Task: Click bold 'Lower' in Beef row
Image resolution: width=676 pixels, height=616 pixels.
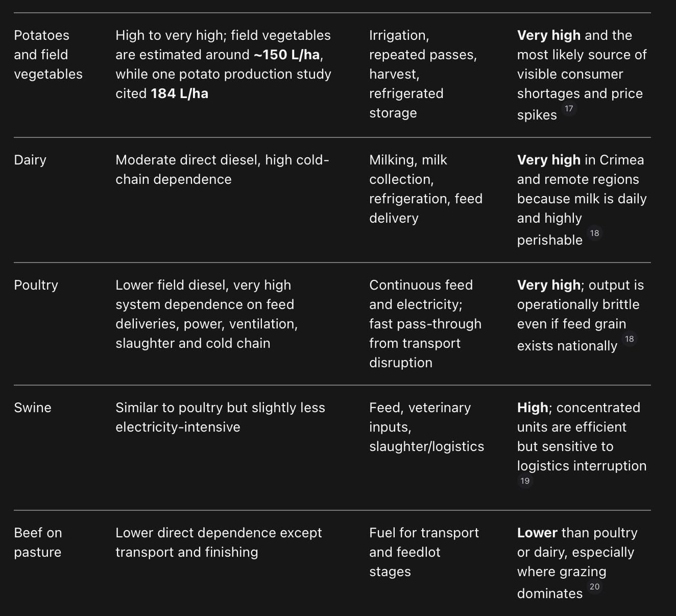Action: tap(537, 533)
